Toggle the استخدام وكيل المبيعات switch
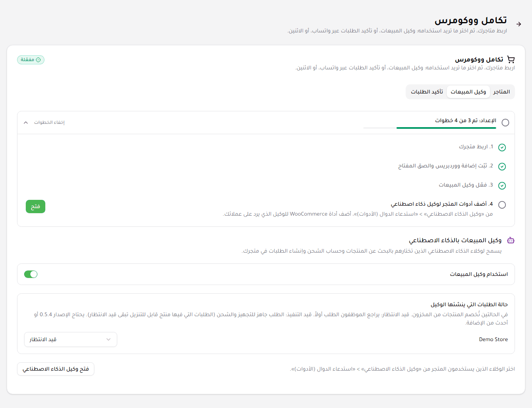532x408 pixels. (x=31, y=274)
